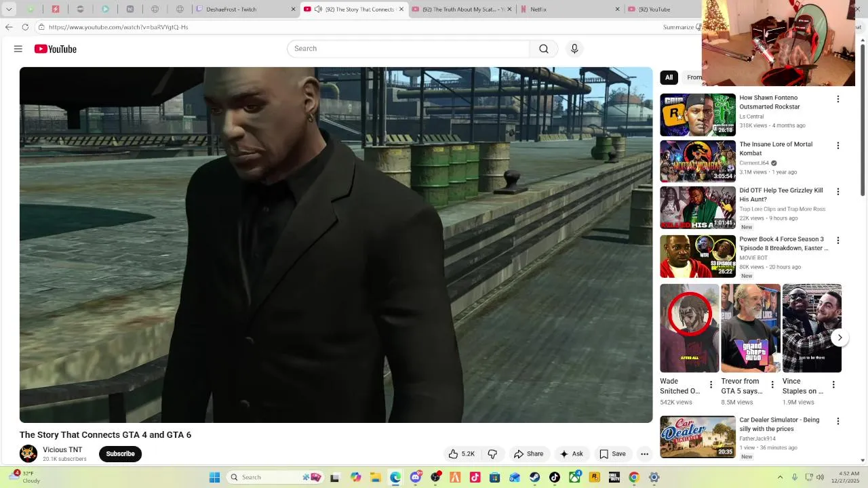Open options for Trevor from GTA 5 short
Image resolution: width=868 pixels, height=488 pixels.
pyautogui.click(x=772, y=385)
